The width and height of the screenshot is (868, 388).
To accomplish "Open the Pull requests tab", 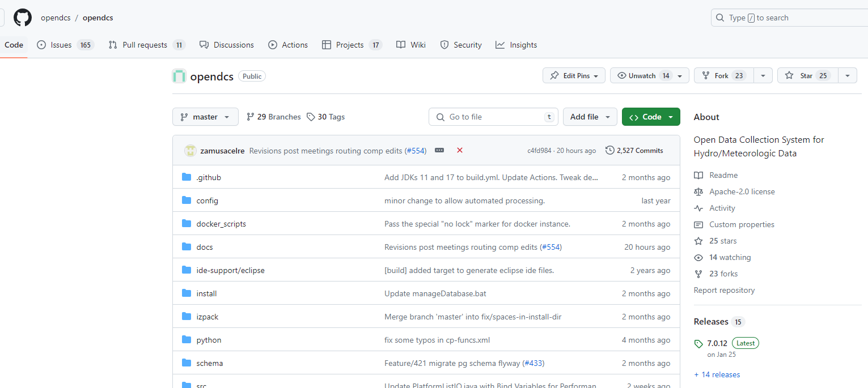I will coord(147,45).
